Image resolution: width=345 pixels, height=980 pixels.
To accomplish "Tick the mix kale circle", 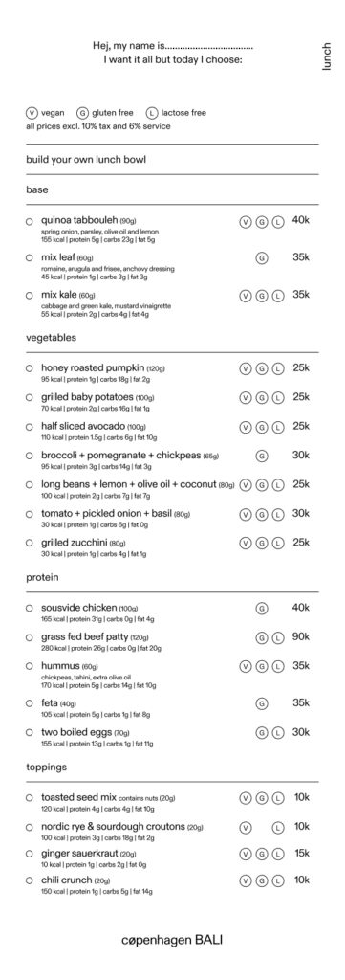I will (29, 295).
